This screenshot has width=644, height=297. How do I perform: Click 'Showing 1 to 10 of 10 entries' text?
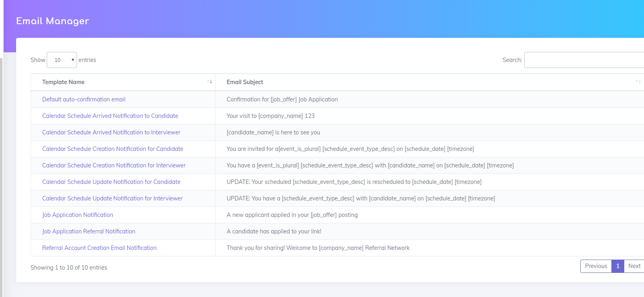pos(69,268)
